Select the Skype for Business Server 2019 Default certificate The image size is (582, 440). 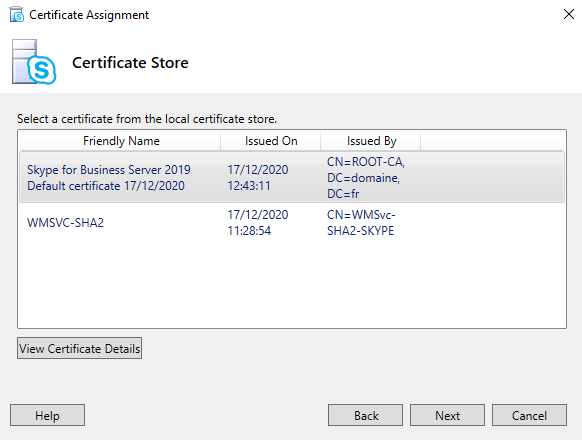[292, 177]
